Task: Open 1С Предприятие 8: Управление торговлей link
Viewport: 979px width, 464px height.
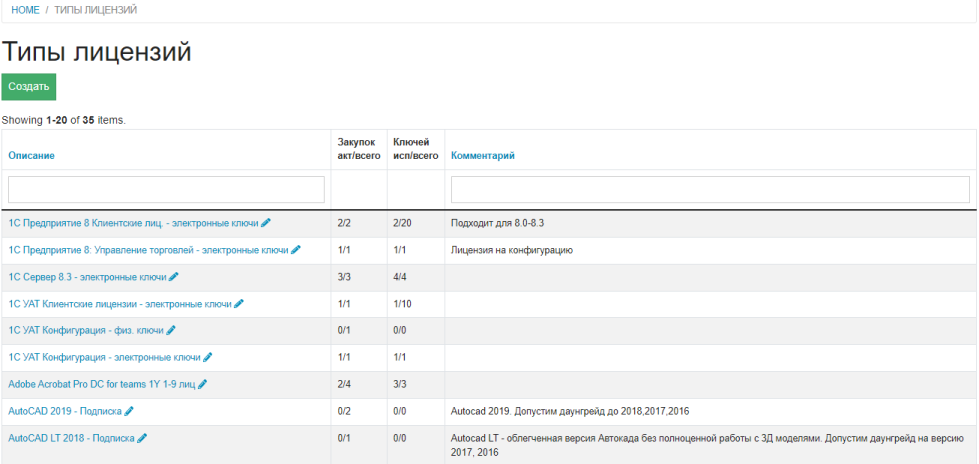Action: coord(149,250)
